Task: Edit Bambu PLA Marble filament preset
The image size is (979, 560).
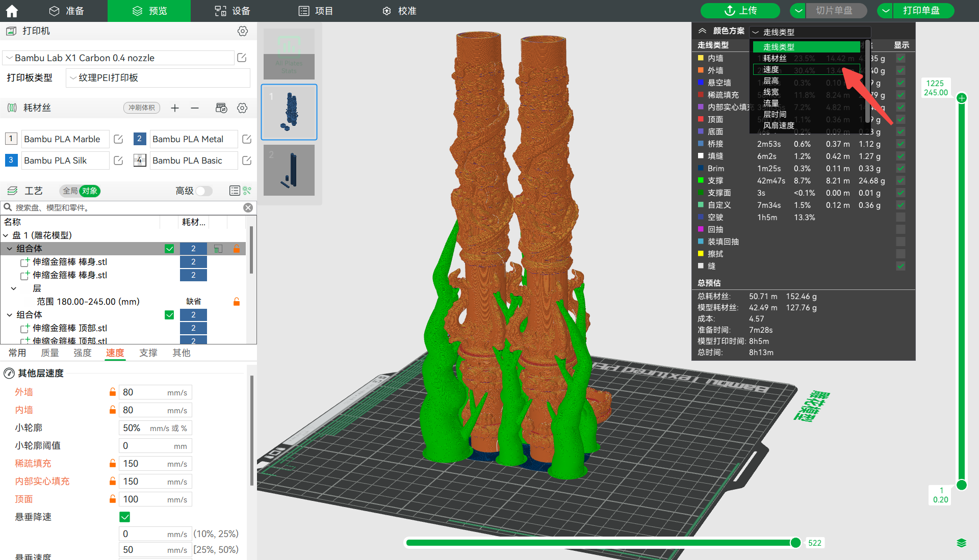Action: point(118,139)
